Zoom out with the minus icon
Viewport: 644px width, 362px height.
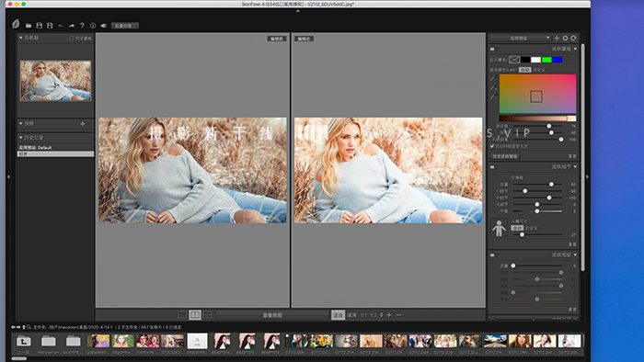coord(398,315)
